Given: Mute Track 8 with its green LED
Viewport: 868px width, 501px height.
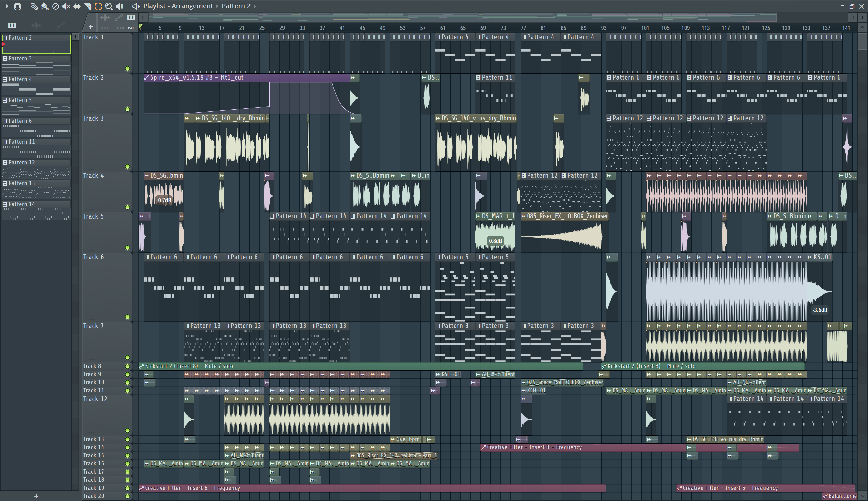Looking at the screenshot, I should [x=127, y=366].
